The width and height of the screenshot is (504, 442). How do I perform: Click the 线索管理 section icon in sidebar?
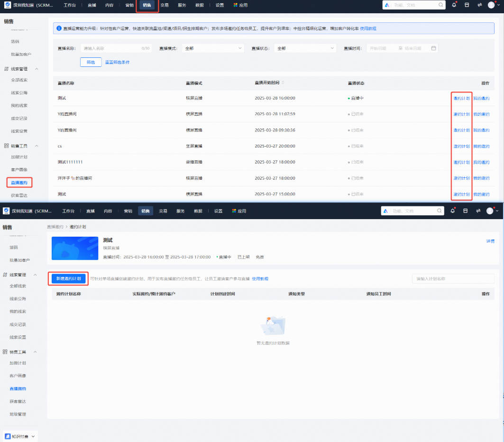(6, 68)
